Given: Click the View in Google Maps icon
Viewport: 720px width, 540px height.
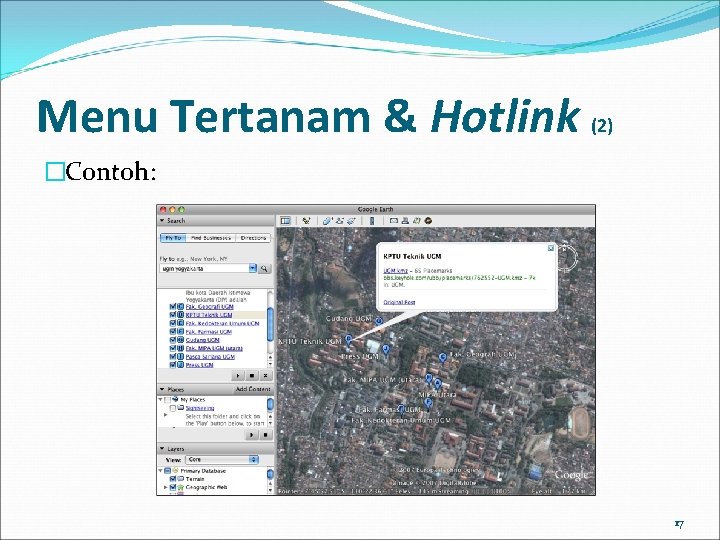Looking at the screenshot, I should pyautogui.click(x=416, y=221).
